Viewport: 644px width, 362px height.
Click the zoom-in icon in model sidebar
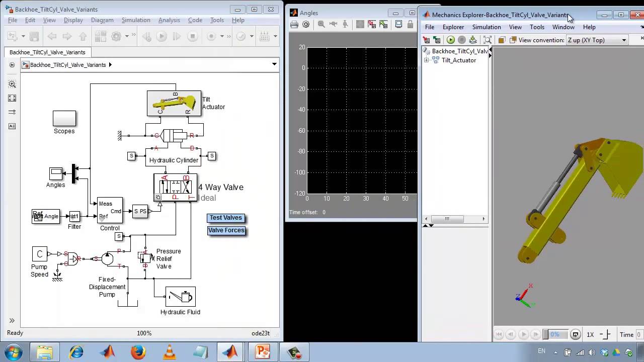point(12,84)
